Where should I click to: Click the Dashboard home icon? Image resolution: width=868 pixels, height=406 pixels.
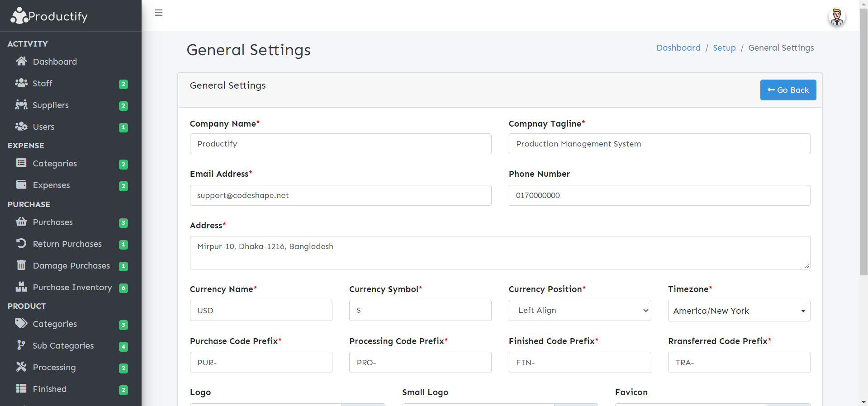click(x=21, y=61)
